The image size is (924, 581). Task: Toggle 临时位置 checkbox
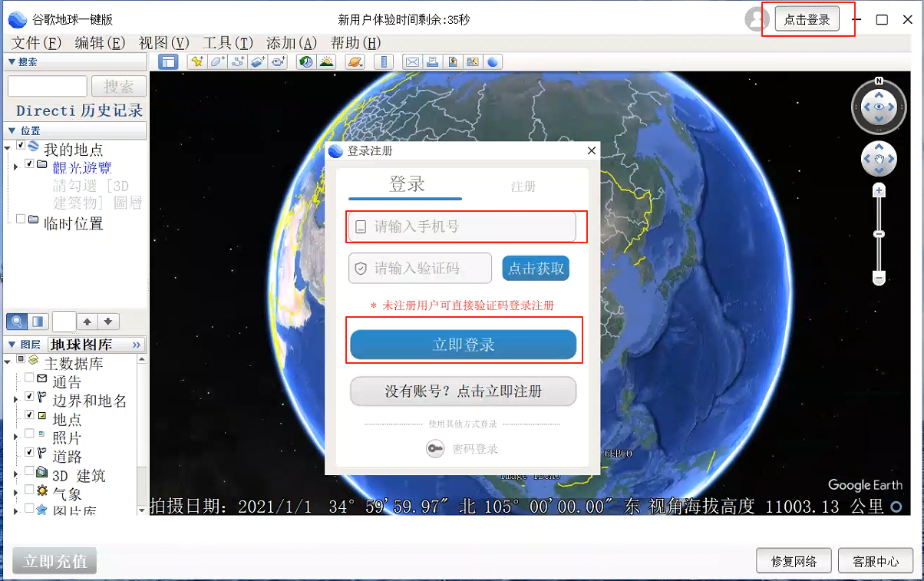click(x=21, y=220)
